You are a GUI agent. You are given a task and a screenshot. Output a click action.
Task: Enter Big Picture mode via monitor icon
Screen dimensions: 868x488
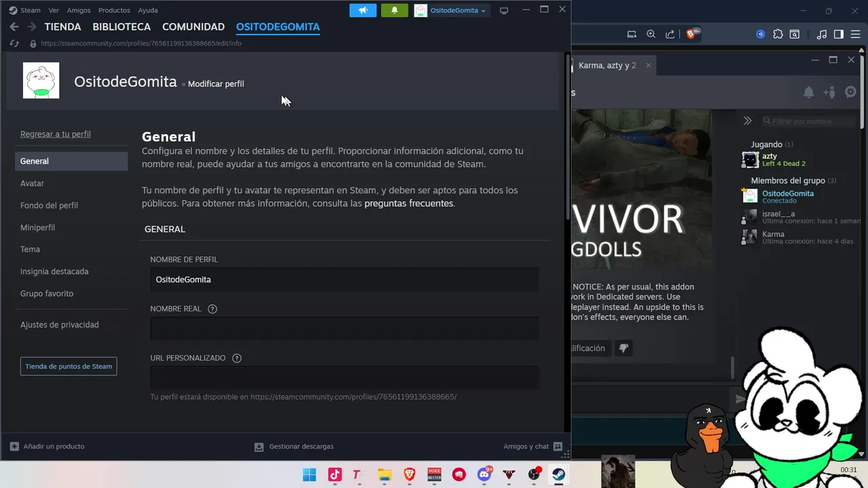pos(504,11)
